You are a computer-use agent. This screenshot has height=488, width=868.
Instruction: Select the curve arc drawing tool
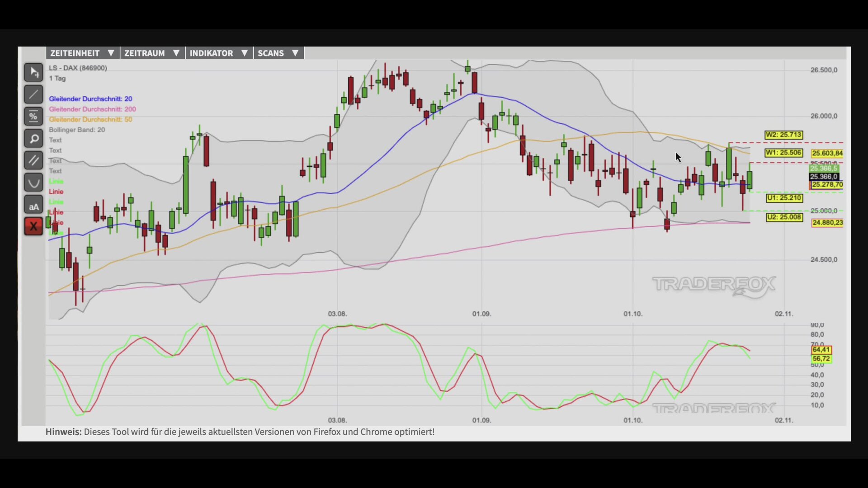click(33, 183)
